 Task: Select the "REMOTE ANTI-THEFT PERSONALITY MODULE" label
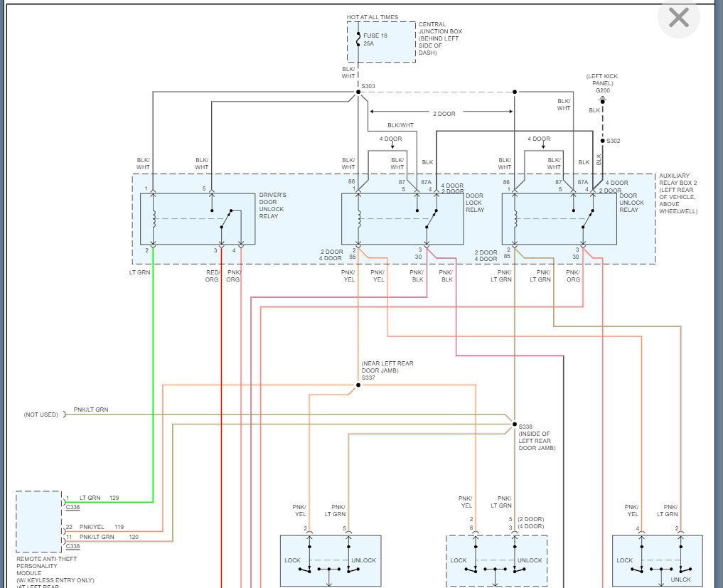(x=47, y=566)
